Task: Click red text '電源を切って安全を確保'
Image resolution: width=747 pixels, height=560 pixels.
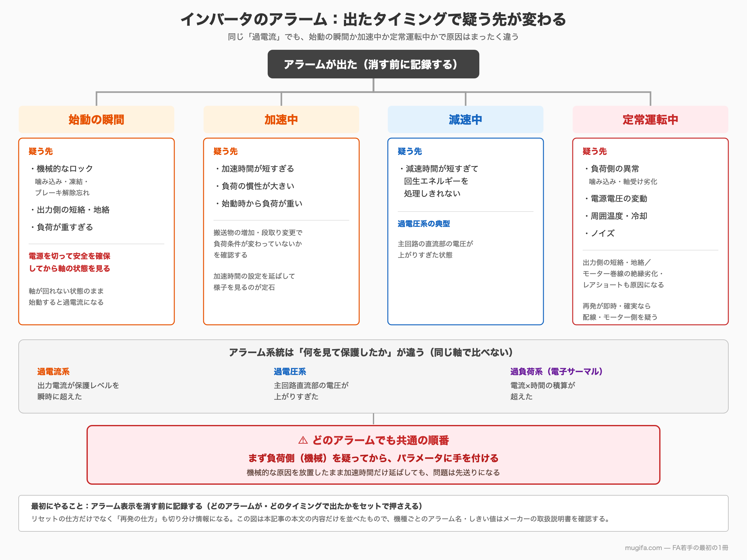Action: pos(69,256)
